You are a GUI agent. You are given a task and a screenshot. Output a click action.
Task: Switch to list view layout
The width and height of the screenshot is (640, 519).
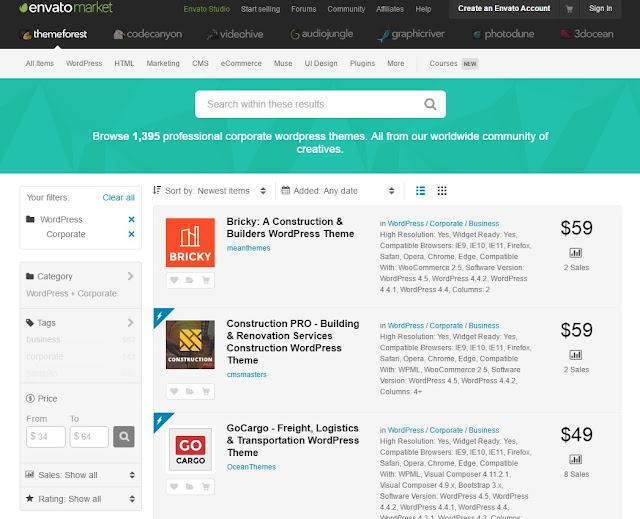pyautogui.click(x=420, y=191)
